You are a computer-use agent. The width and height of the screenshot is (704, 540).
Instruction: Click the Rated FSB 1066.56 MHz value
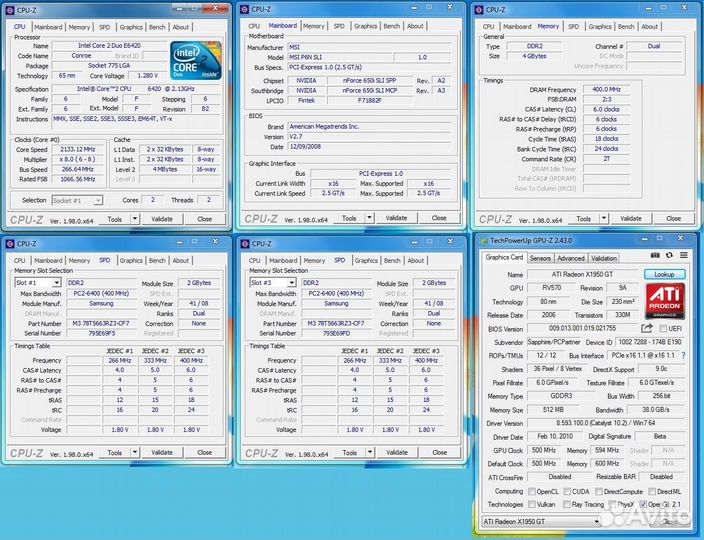pos(77,179)
